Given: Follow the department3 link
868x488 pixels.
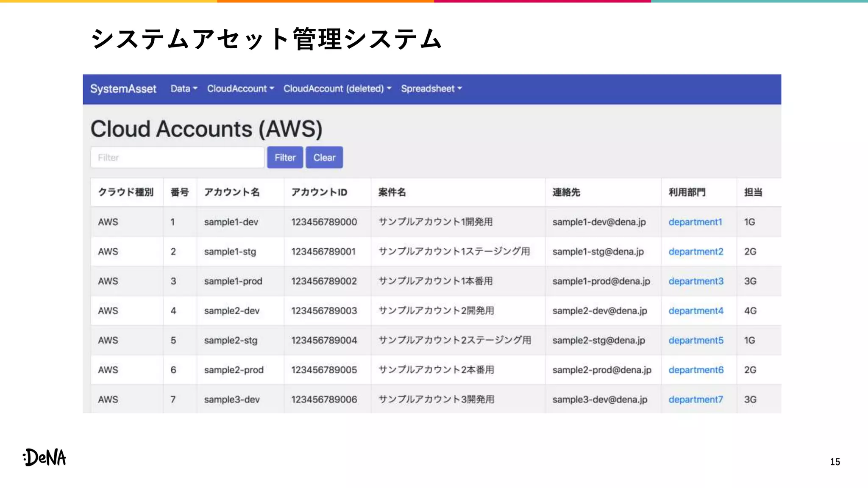Looking at the screenshot, I should 696,281.
